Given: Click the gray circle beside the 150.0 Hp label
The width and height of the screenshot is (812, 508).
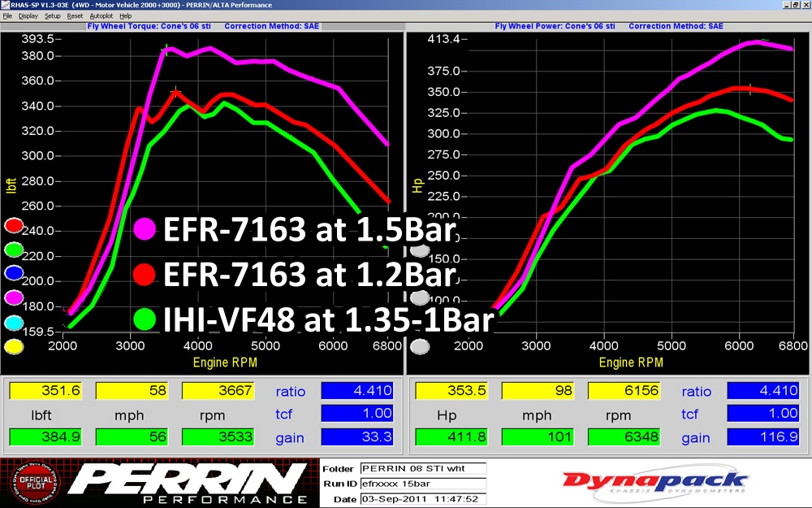Looking at the screenshot, I should click(x=420, y=251).
